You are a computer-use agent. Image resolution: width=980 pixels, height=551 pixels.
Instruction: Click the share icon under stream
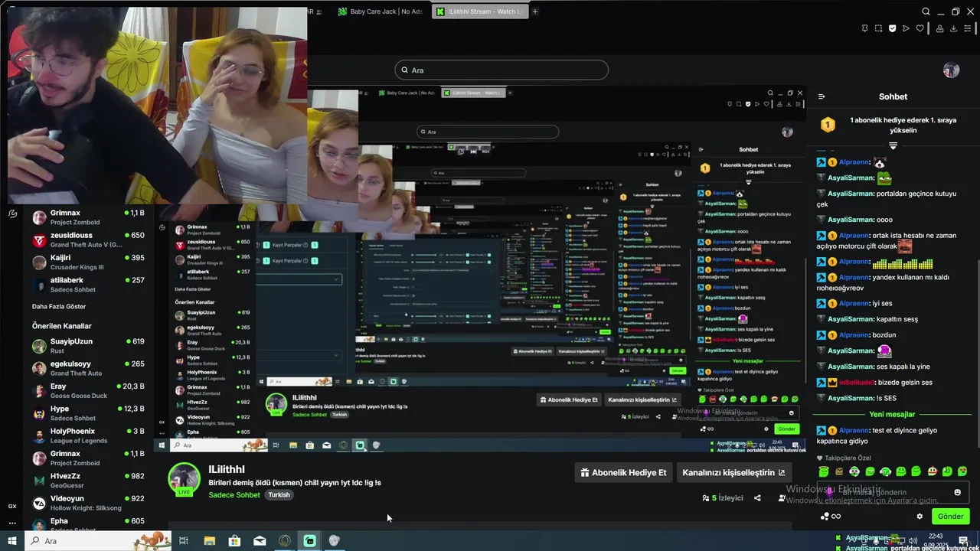[757, 498]
